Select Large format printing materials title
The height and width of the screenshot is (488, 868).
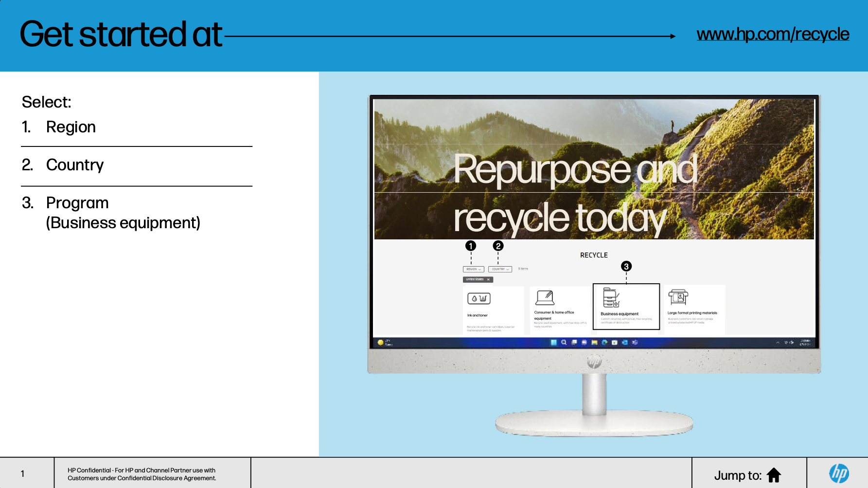pos(692,313)
